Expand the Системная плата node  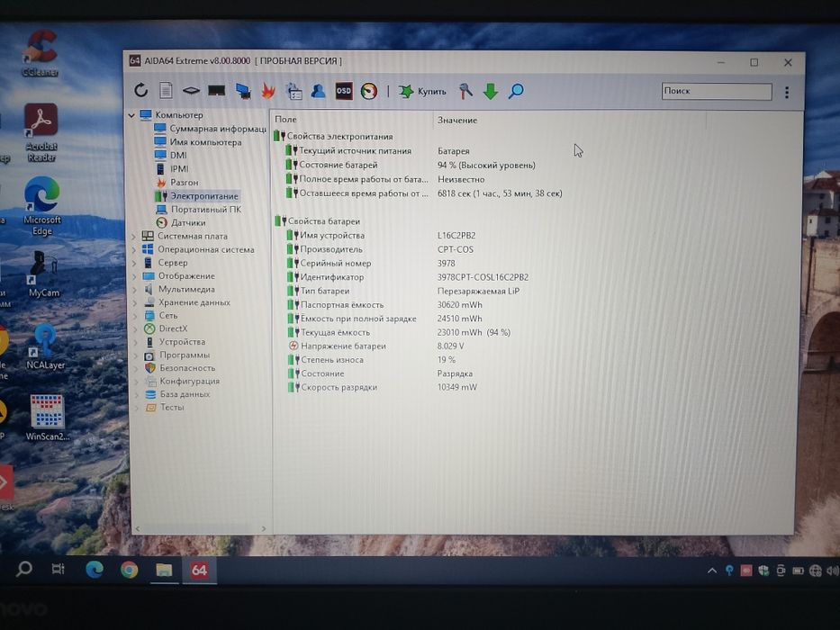click(134, 236)
